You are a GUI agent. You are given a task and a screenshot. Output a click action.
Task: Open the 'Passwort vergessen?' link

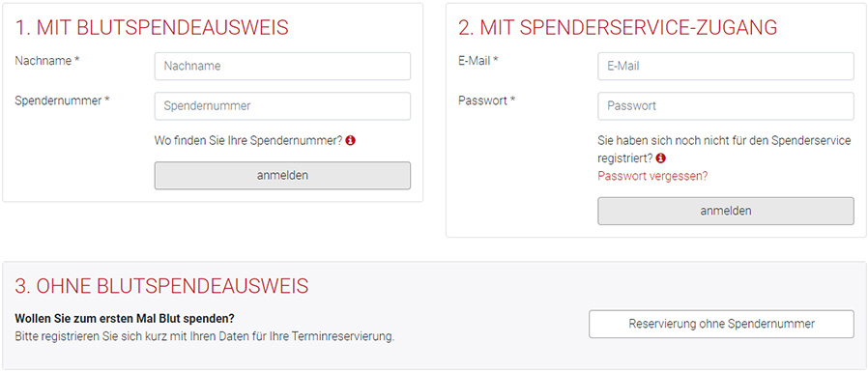[x=652, y=176]
